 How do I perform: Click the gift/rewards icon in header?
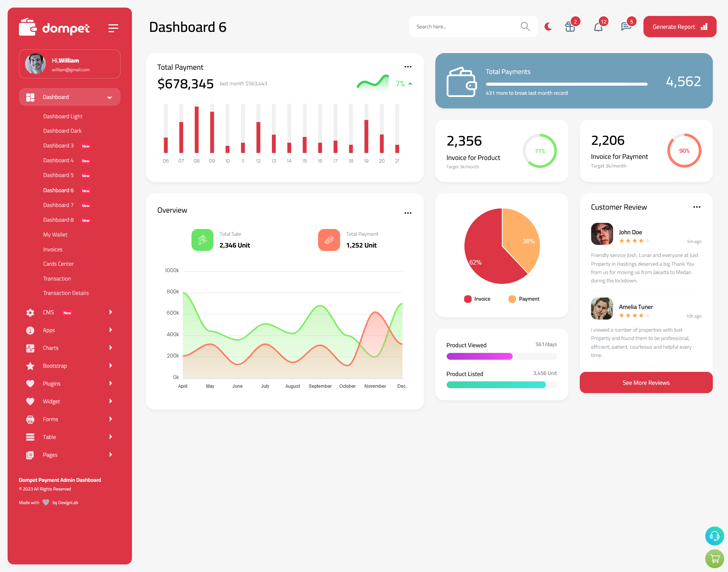tap(569, 26)
